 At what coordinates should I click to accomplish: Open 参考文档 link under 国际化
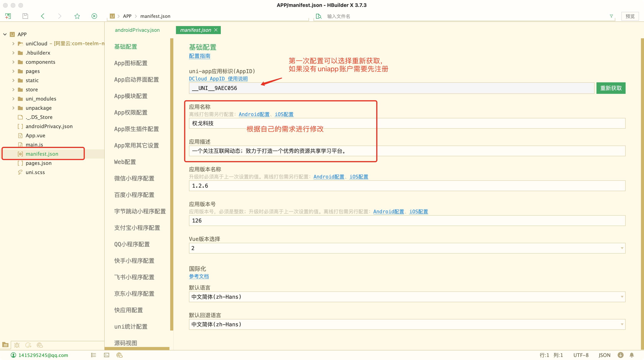click(199, 276)
